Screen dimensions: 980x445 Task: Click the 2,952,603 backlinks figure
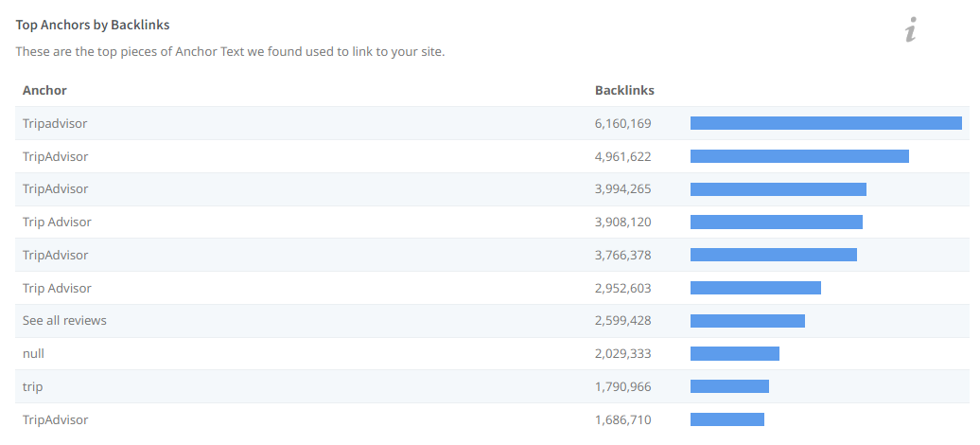click(622, 288)
